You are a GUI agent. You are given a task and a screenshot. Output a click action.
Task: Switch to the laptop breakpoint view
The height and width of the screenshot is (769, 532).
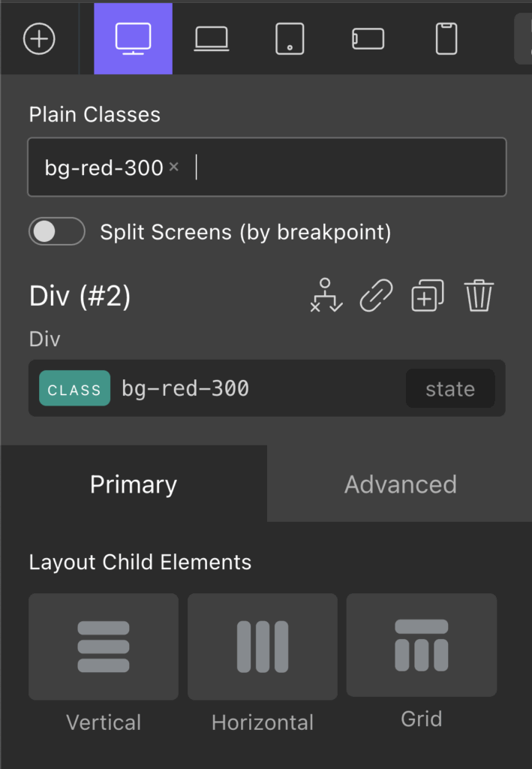pyautogui.click(x=211, y=38)
